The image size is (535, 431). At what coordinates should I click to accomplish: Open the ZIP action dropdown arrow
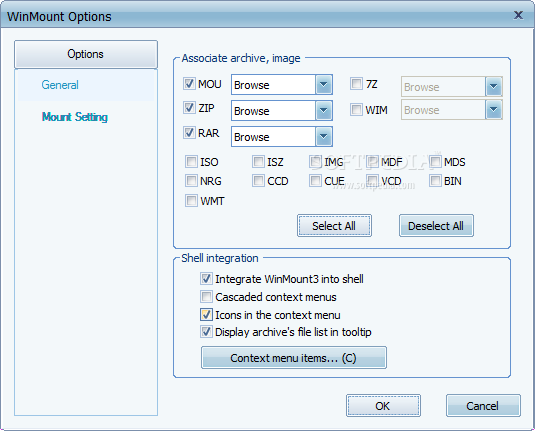tap(323, 111)
